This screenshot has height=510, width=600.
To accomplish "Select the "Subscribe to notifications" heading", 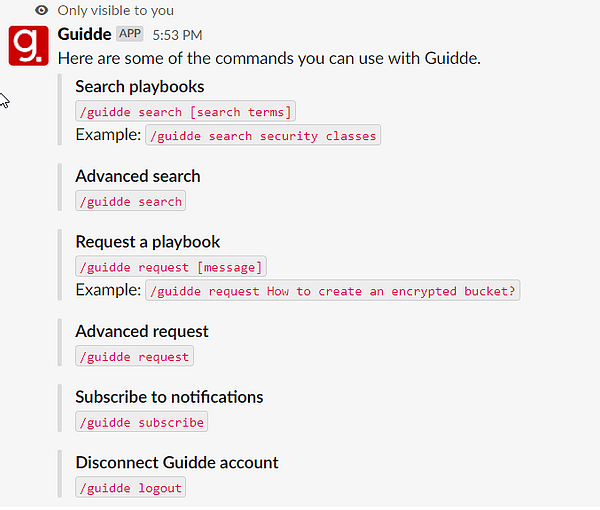I will click(169, 397).
